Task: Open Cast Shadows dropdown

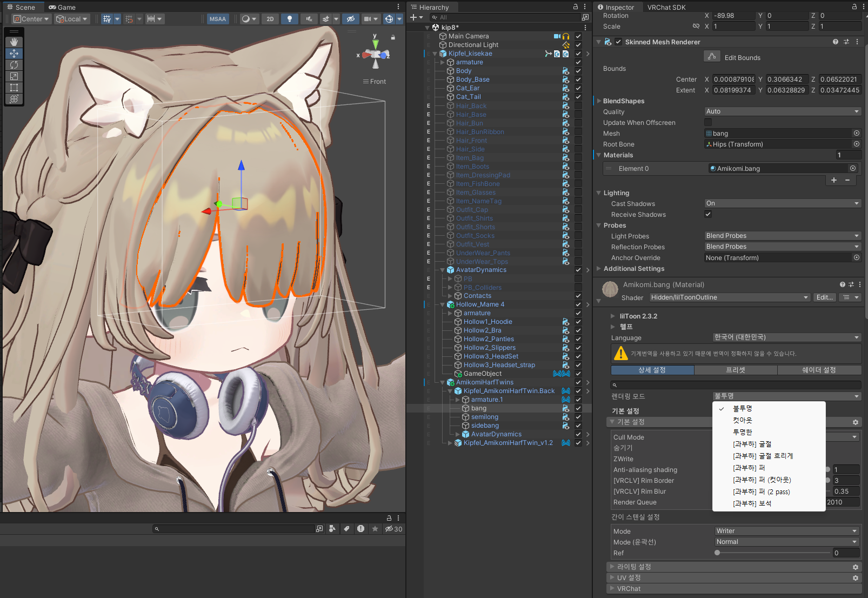Action: coord(783,203)
